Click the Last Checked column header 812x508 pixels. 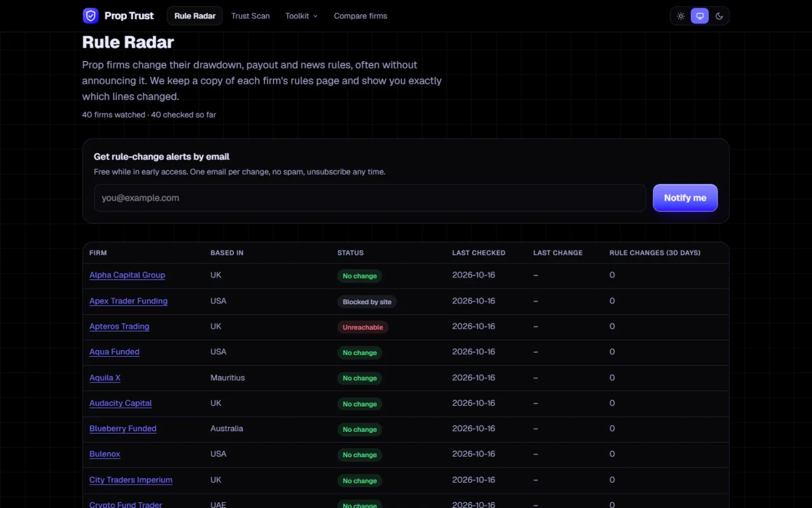(479, 253)
